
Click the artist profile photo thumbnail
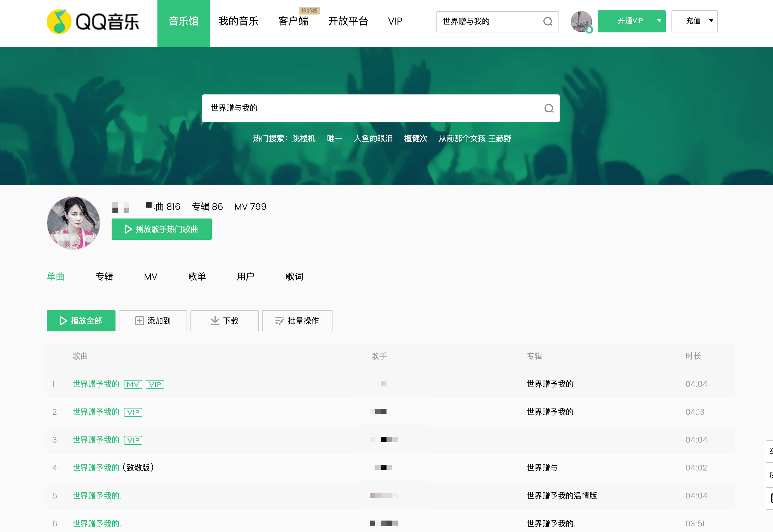73,223
